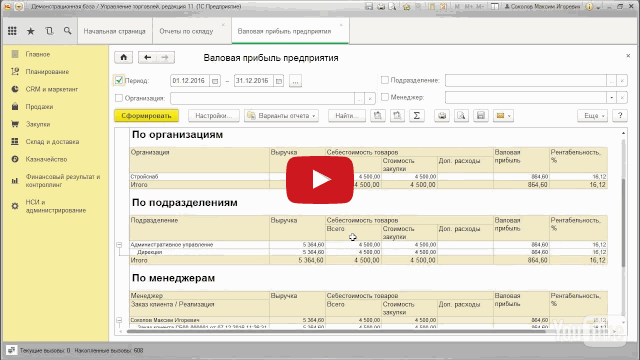Go back with the left arrow button
The image size is (640, 360).
coord(147,58)
